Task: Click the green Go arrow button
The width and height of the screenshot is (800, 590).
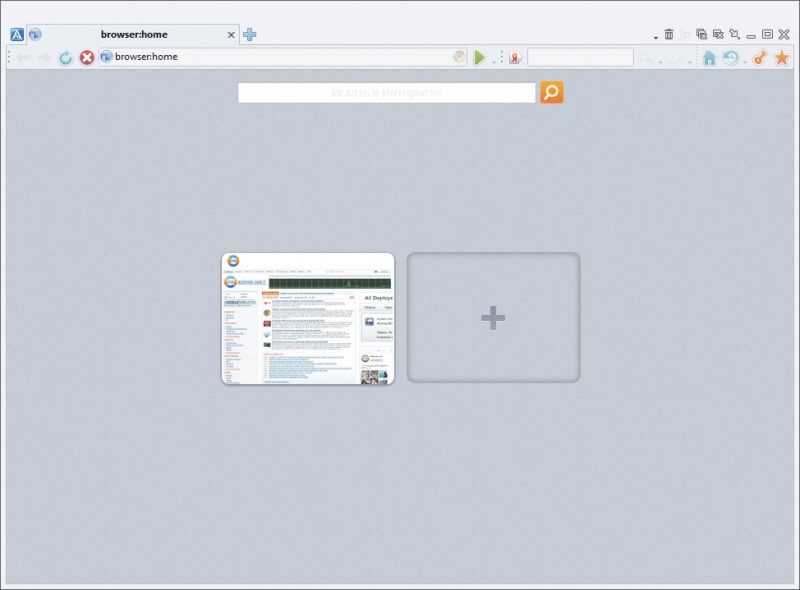Action: [479, 58]
